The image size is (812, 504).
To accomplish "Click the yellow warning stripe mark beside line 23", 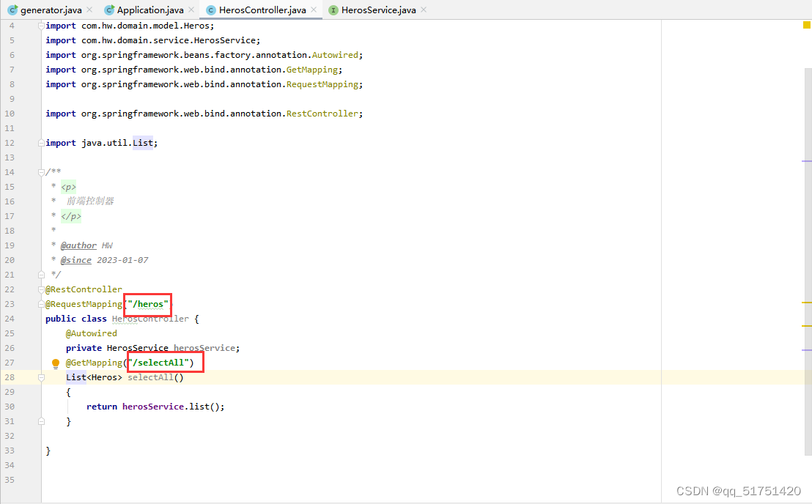I will pos(807,303).
